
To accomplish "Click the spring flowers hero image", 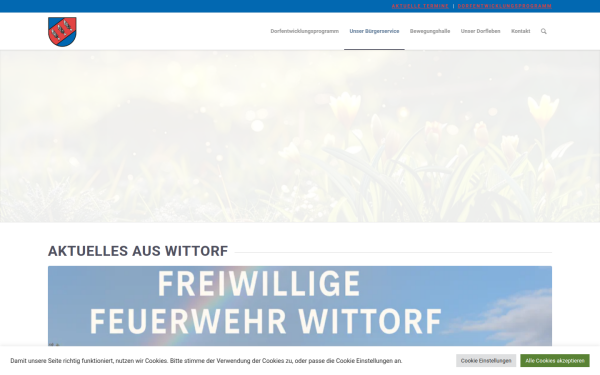I will coord(300,136).
